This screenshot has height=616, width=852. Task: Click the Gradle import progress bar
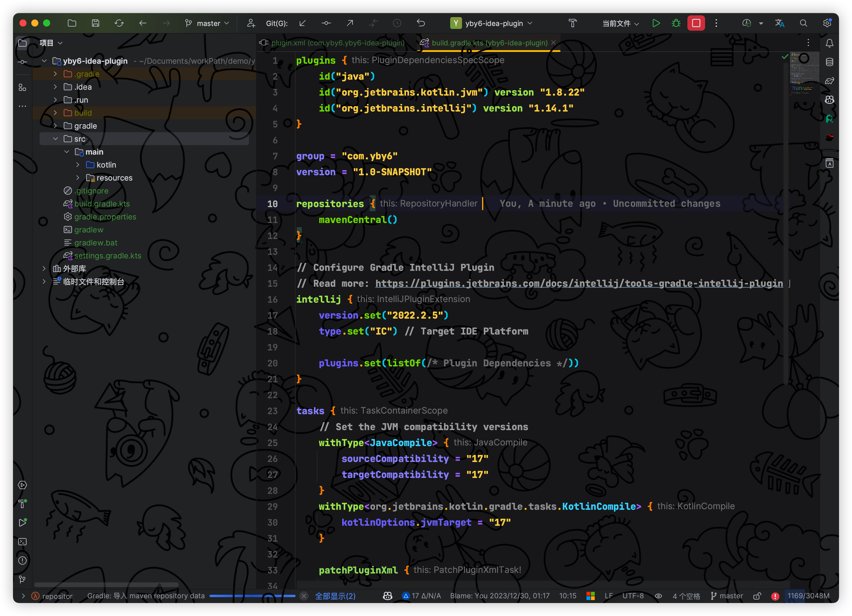point(252,596)
